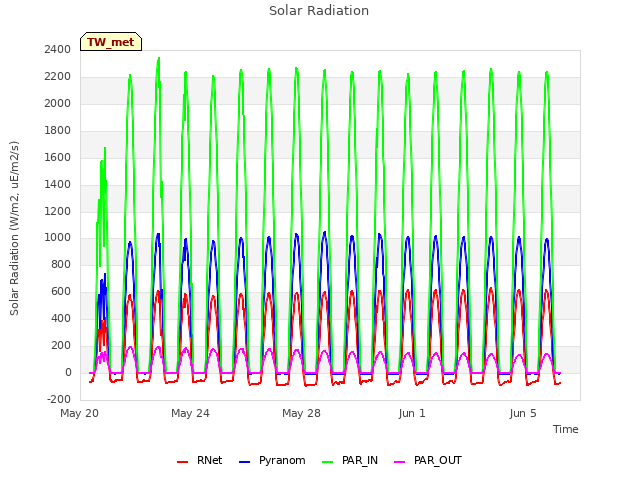Image resolution: width=640 pixels, height=480 pixels.
Task: Click the tallest PAR_IN peak near May 23
Action: [x=159, y=58]
